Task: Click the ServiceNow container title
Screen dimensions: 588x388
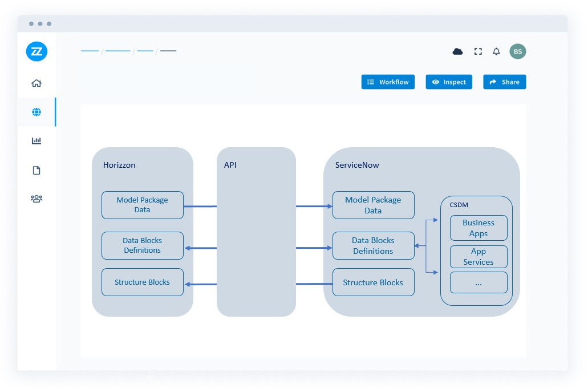Action: tap(357, 165)
